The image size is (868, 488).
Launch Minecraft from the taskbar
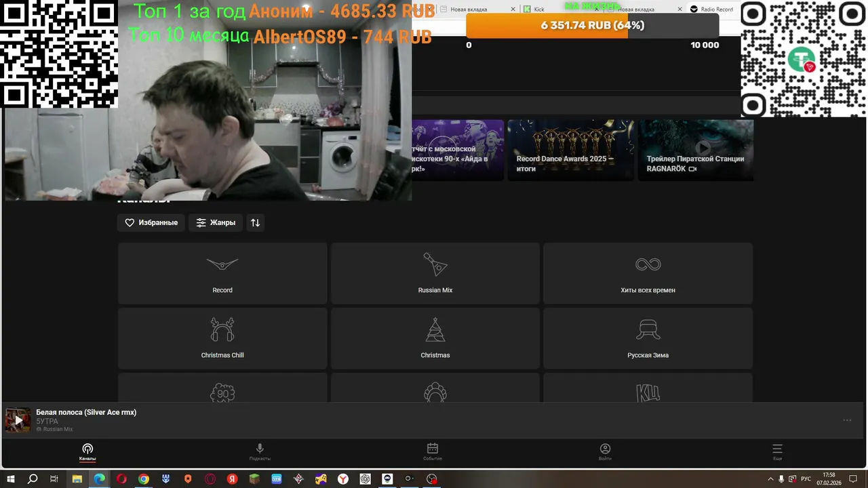click(254, 479)
